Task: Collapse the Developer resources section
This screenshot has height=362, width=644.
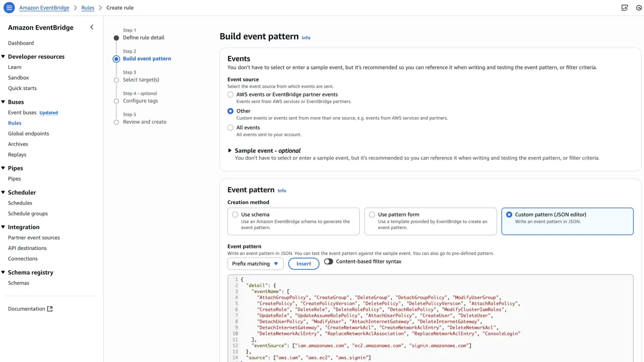Action: [x=3, y=57]
